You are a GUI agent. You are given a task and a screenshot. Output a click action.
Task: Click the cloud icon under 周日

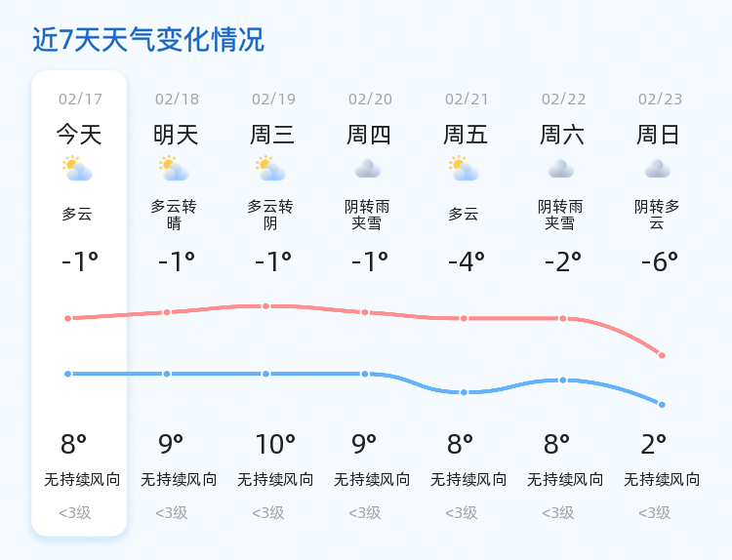(657, 169)
